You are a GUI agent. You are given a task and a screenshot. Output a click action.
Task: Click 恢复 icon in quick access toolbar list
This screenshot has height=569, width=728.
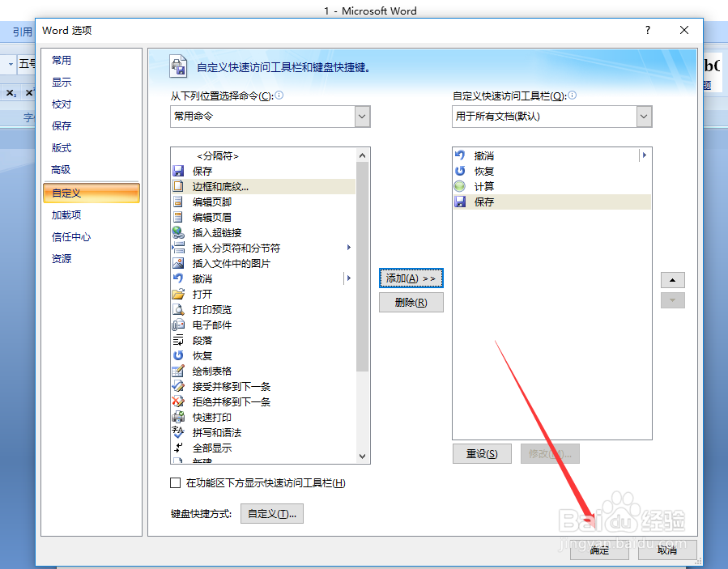tap(460, 172)
